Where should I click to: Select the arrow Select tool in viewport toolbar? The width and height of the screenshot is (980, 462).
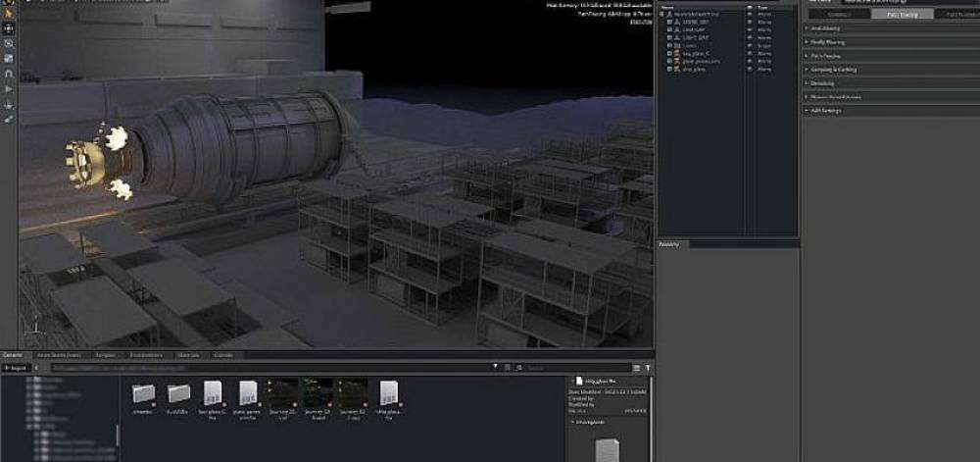coord(9,13)
